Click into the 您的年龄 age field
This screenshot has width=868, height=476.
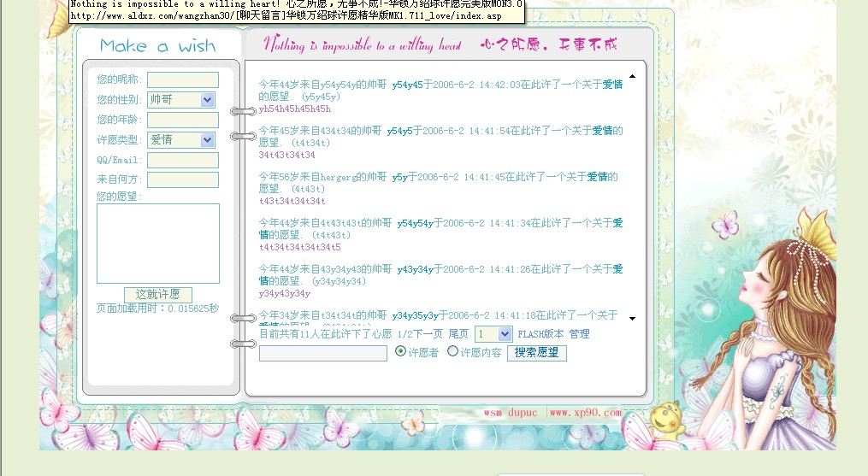click(183, 120)
